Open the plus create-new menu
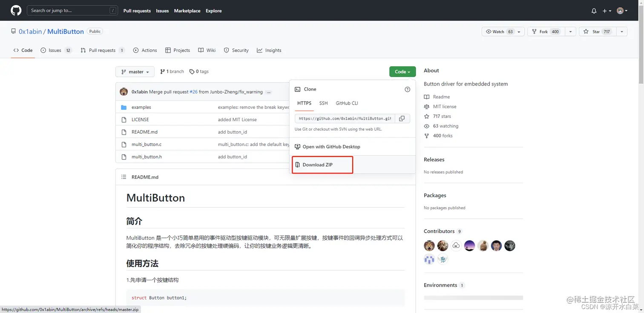The height and width of the screenshot is (313, 644). (607, 11)
